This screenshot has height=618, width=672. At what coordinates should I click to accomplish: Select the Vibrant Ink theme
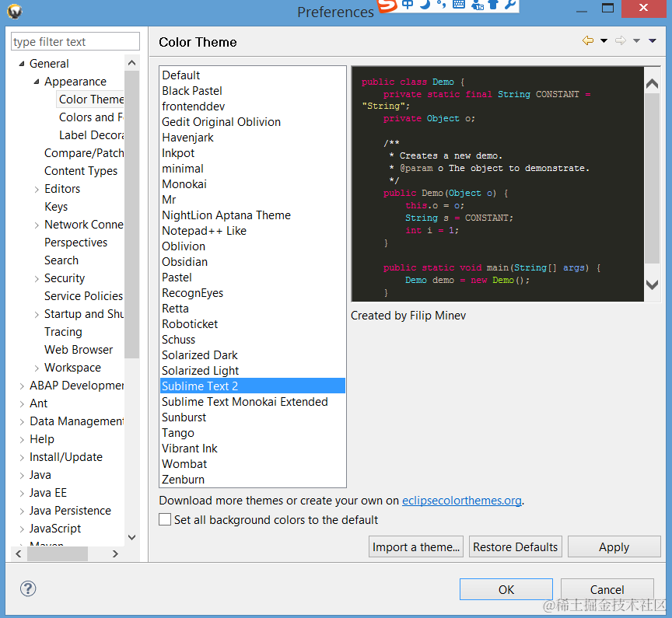click(x=253, y=449)
